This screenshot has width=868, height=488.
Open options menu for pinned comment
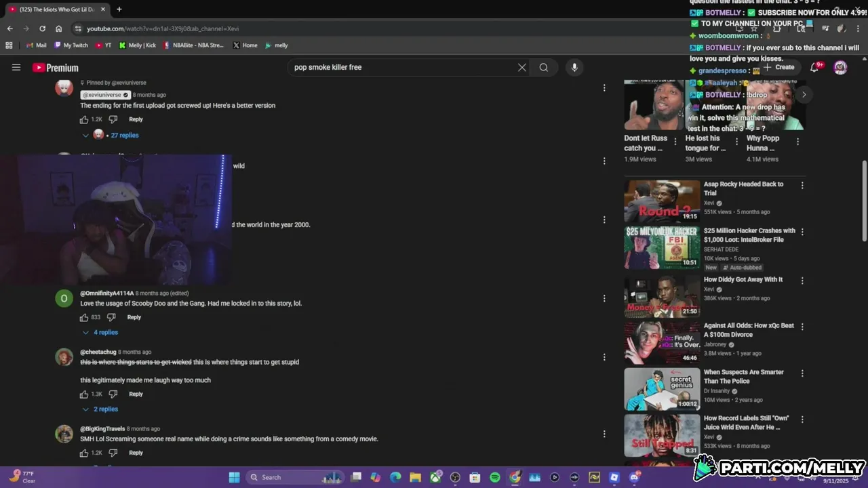tap(604, 88)
